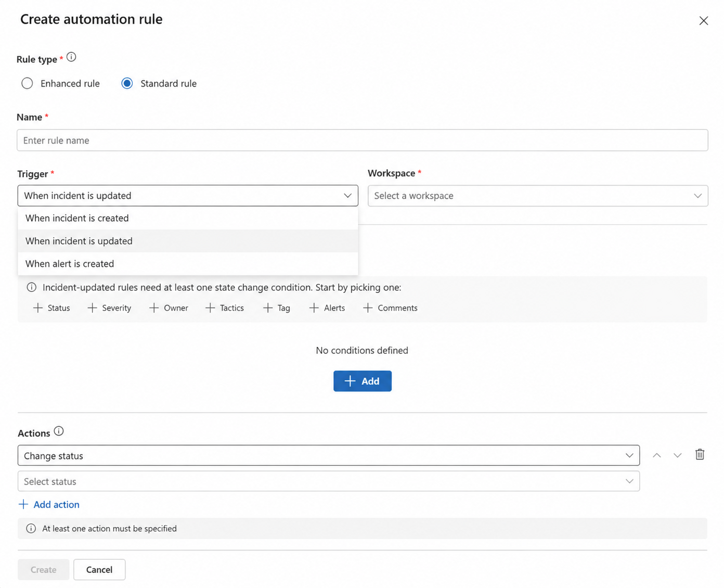
Task: Open the Change status action dropdown
Action: [328, 455]
